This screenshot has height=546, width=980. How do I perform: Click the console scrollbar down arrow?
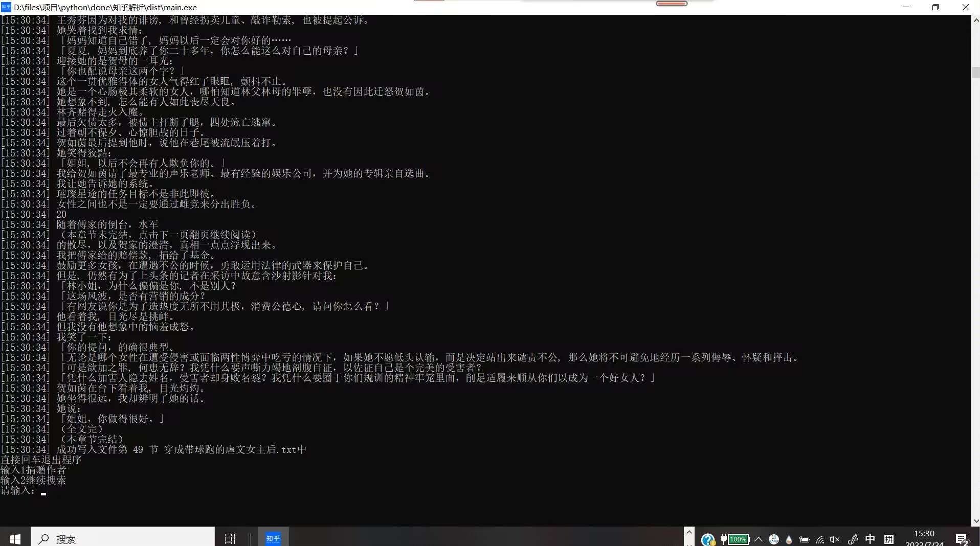tap(976, 521)
